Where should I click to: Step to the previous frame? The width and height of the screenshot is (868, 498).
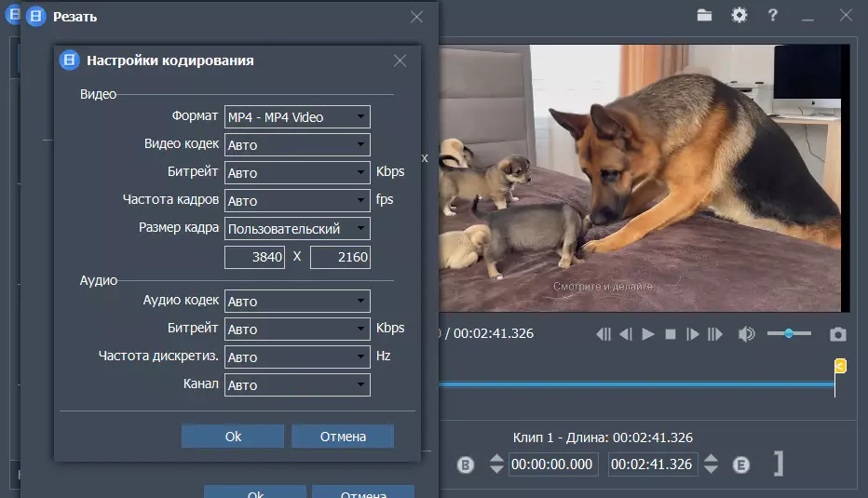click(x=626, y=334)
